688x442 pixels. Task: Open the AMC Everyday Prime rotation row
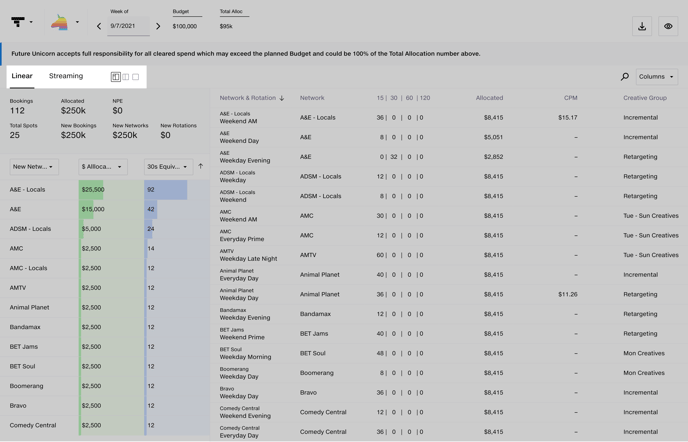(449, 235)
